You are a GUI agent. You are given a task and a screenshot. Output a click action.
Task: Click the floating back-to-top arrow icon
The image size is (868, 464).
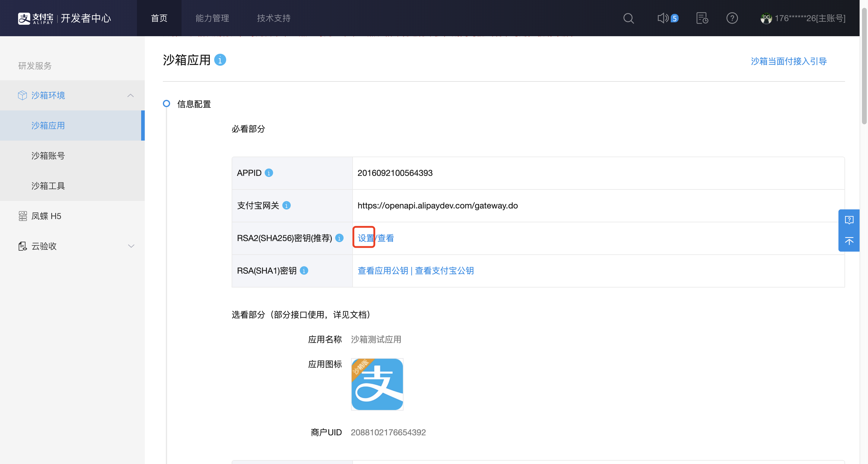(x=849, y=241)
